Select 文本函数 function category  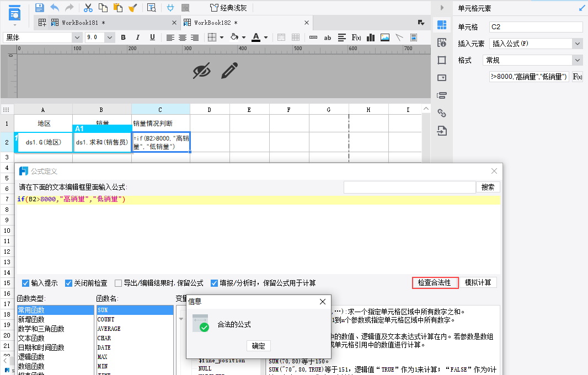(x=56, y=338)
